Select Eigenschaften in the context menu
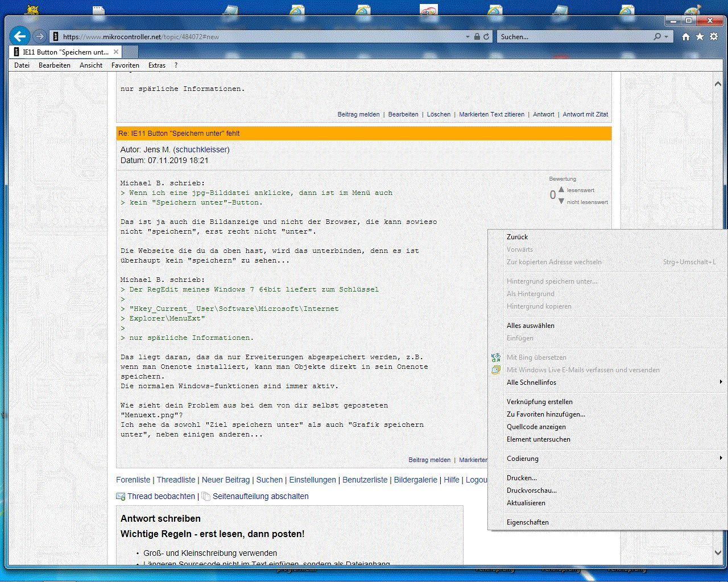 (x=528, y=522)
